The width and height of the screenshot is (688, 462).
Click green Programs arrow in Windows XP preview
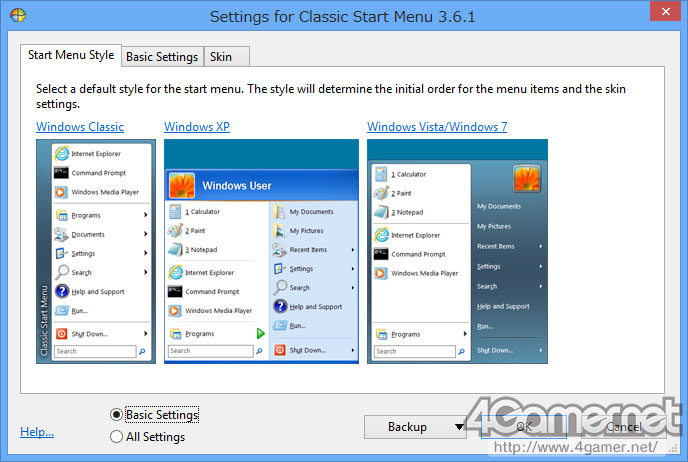point(260,333)
